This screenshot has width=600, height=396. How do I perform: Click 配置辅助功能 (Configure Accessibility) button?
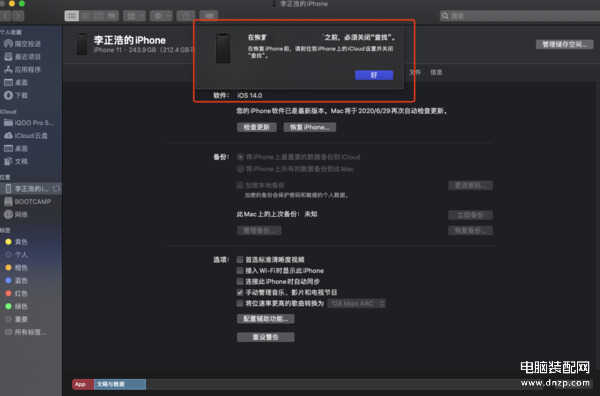point(266,319)
